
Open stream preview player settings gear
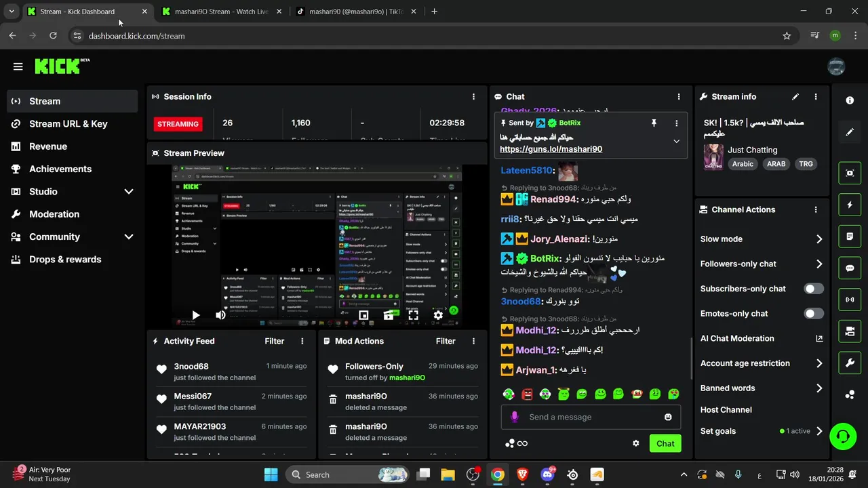pyautogui.click(x=438, y=315)
